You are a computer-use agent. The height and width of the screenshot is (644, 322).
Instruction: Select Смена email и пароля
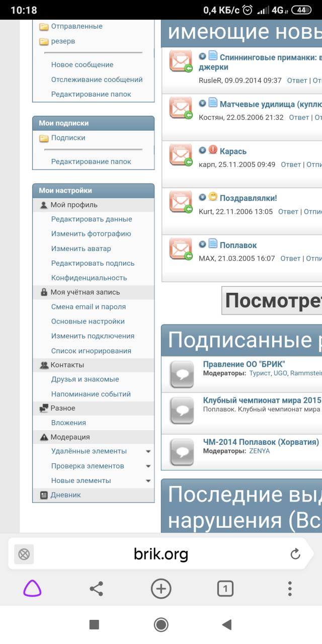pos(89,307)
